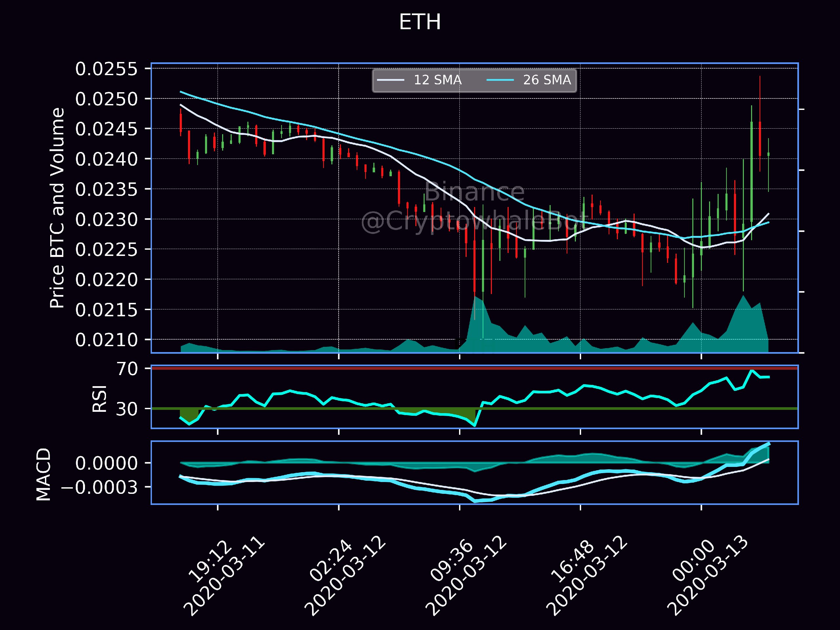This screenshot has width=840, height=630.
Task: Click the RSI axis title
Action: [100, 398]
